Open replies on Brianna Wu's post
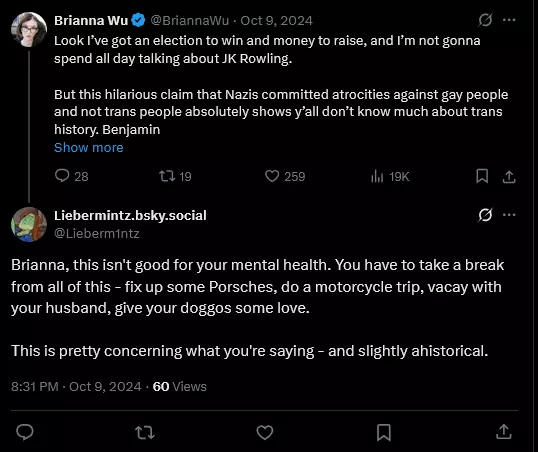This screenshot has height=452, width=538. 71,176
